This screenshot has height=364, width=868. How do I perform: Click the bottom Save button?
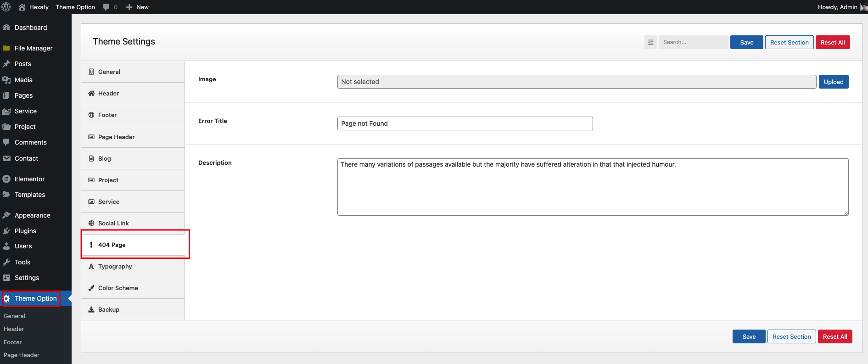point(749,336)
